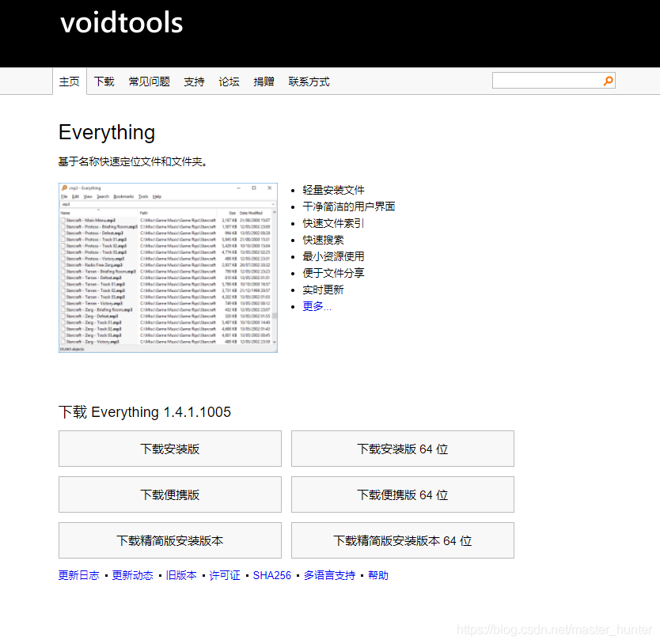
Task: Navigate to 常见问题
Action: (149, 81)
